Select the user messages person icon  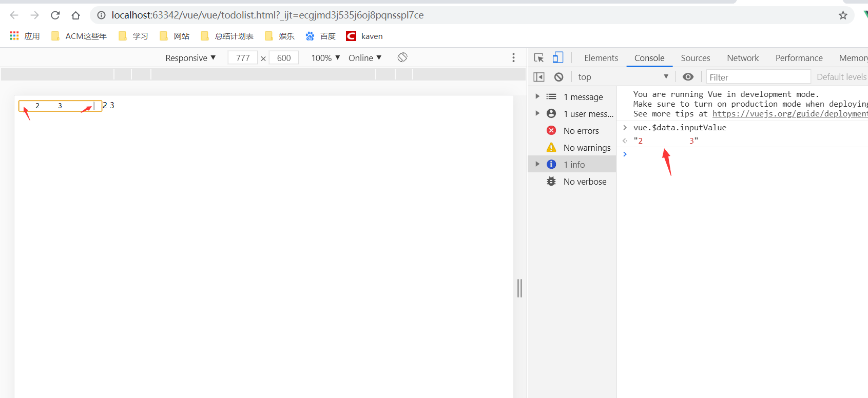click(x=551, y=113)
